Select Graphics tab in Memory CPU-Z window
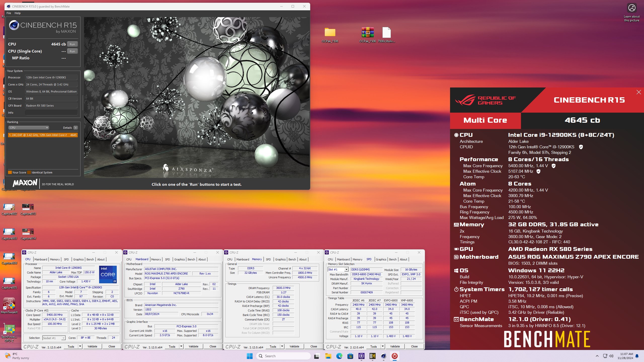Screen dimensions: 644x362 pyautogui.click(x=280, y=259)
